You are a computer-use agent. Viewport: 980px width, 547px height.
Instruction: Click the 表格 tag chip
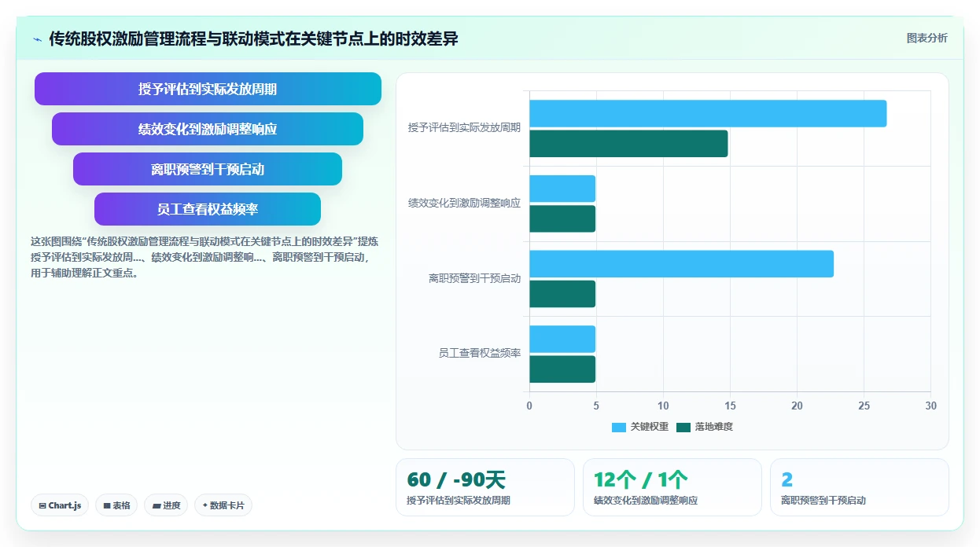click(116, 505)
